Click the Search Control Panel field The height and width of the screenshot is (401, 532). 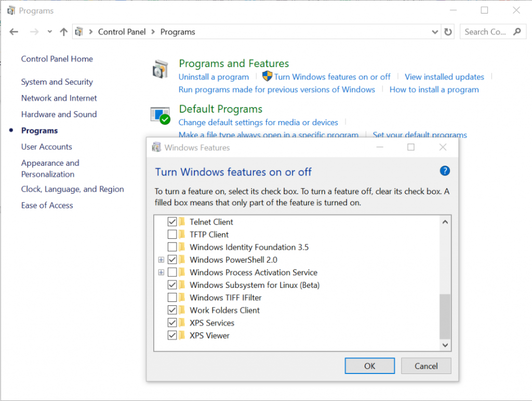493,32
